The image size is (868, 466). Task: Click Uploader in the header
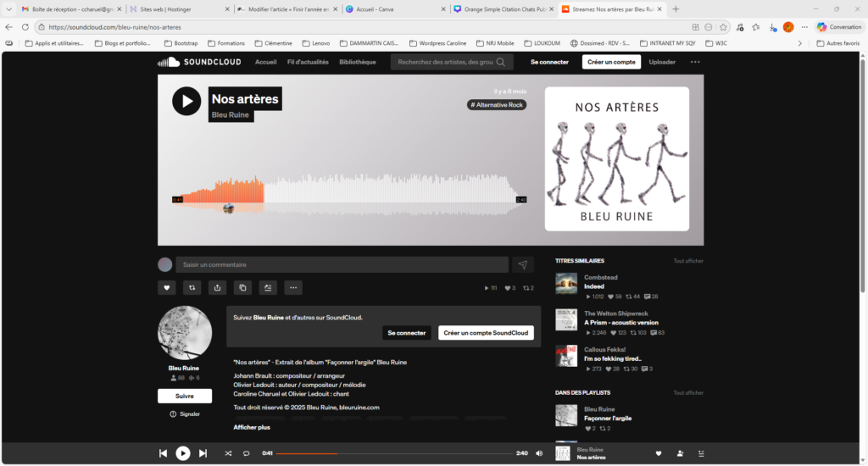tap(662, 62)
